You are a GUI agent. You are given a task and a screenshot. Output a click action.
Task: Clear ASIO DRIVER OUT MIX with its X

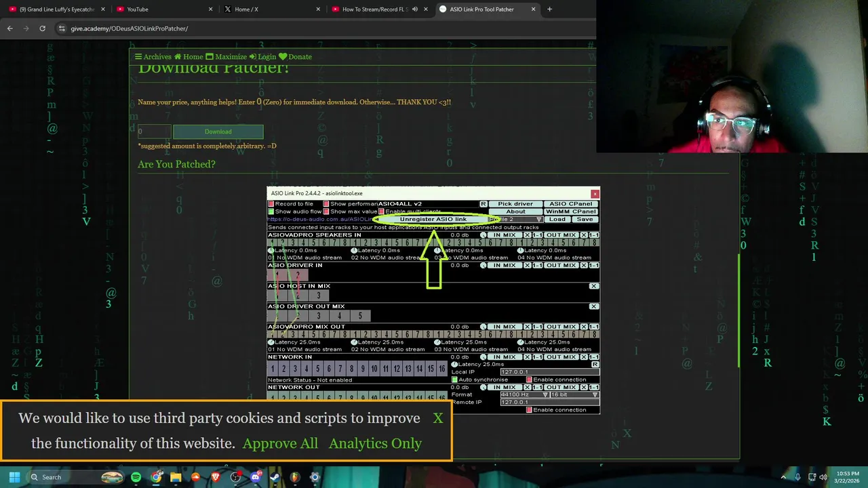594,306
